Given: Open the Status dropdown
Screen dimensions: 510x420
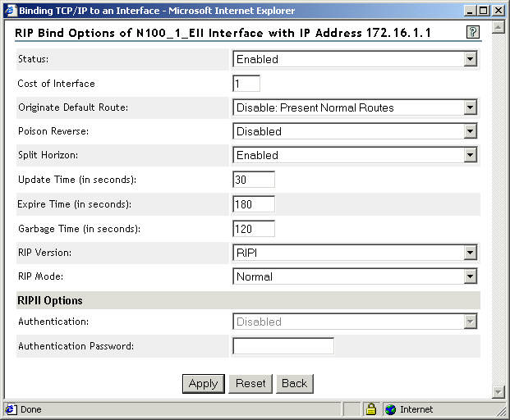Looking at the screenshot, I should tap(355, 59).
